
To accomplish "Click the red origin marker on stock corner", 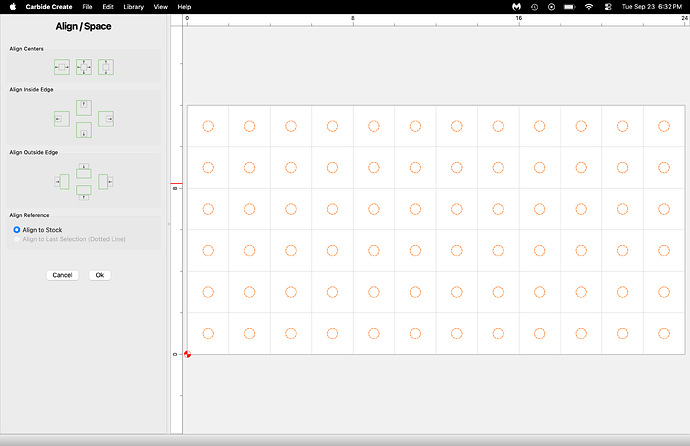I will (187, 354).
